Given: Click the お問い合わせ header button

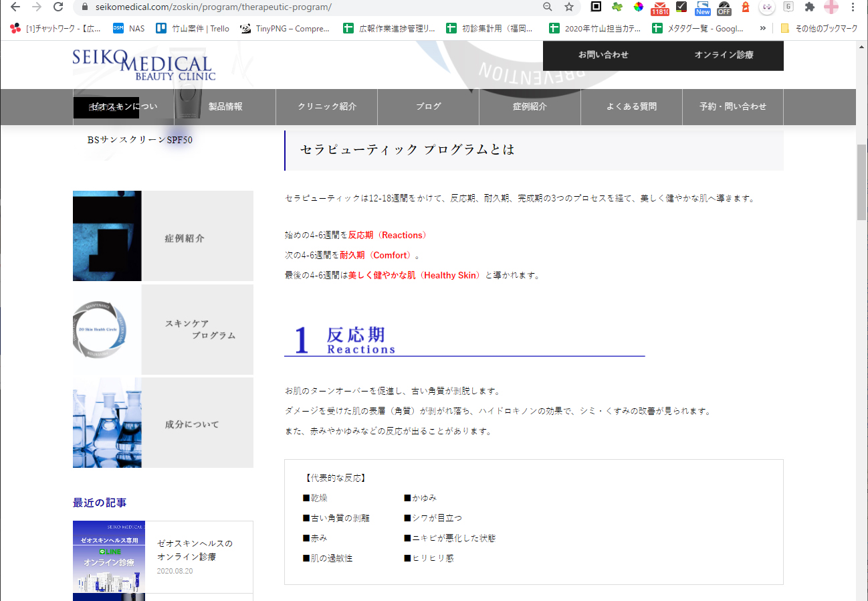Looking at the screenshot, I should coord(603,55).
